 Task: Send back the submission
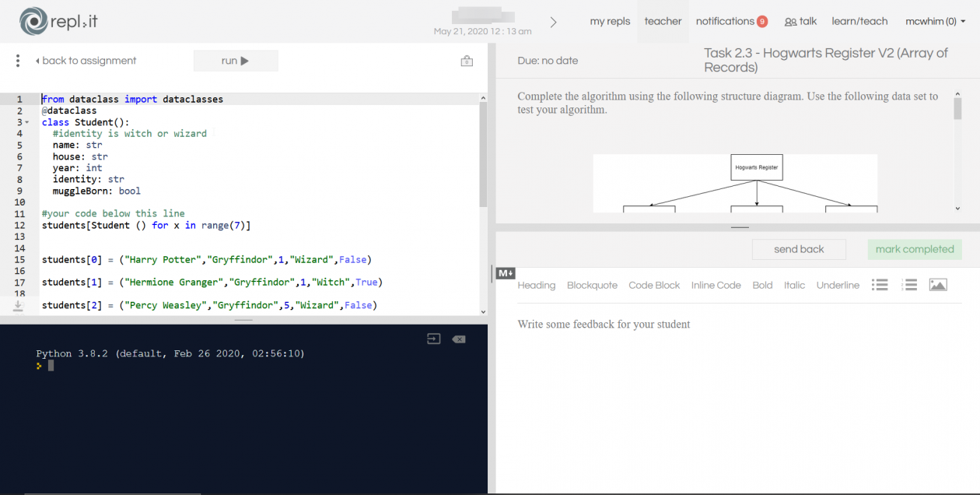coord(799,249)
